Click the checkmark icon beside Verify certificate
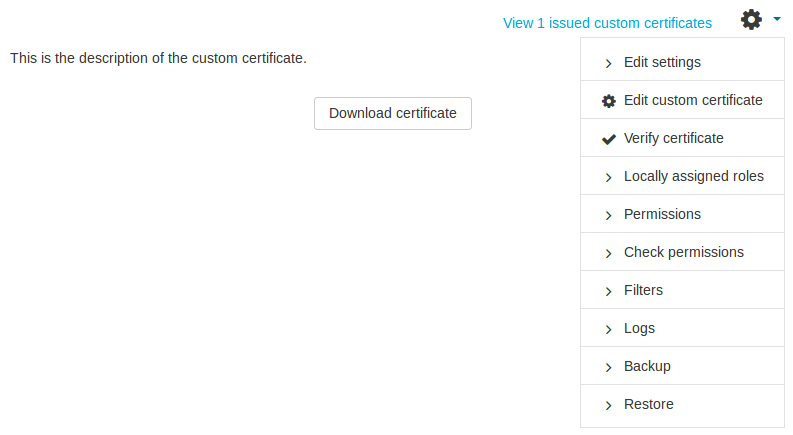793x435 pixels. pyautogui.click(x=609, y=139)
